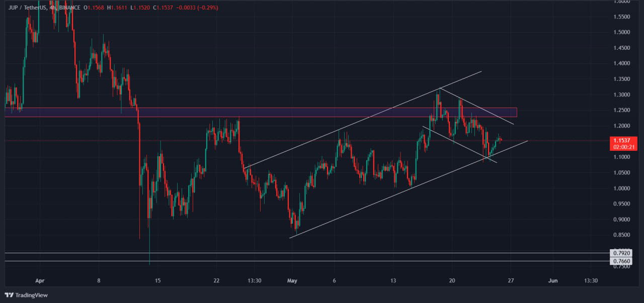Click the red 1.1537 current price tag
This screenshot has height=303, width=644.
coord(623,140)
